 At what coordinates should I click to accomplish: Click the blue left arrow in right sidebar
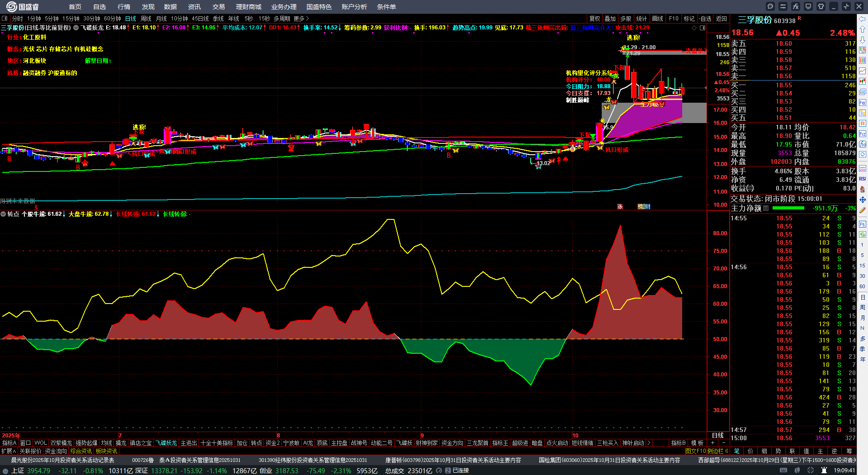pos(863,19)
